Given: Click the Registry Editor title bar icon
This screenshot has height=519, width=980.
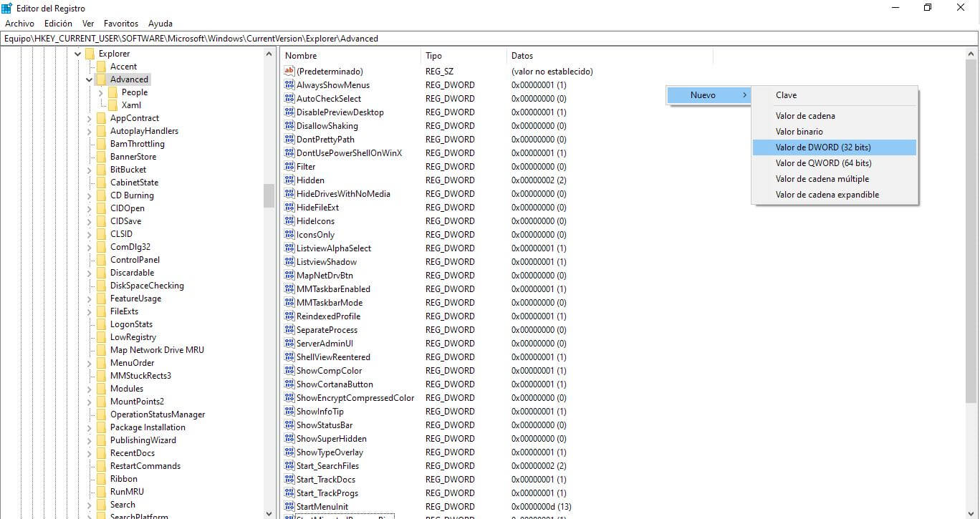Looking at the screenshot, I should coord(7,8).
